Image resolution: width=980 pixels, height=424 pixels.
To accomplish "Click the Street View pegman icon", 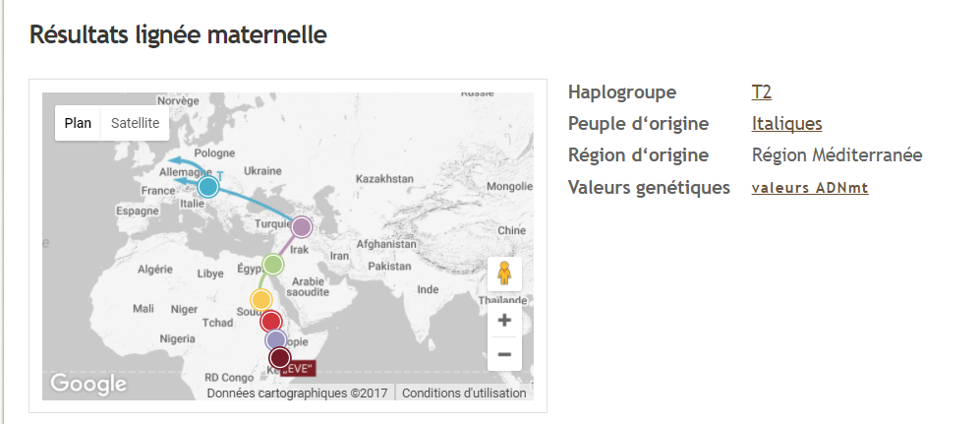I will pyautogui.click(x=504, y=273).
